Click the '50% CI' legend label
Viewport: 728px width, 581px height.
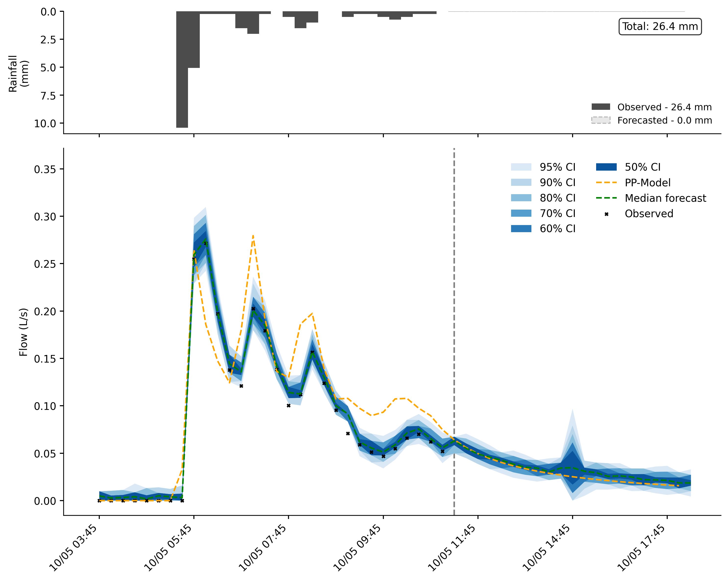pos(642,167)
